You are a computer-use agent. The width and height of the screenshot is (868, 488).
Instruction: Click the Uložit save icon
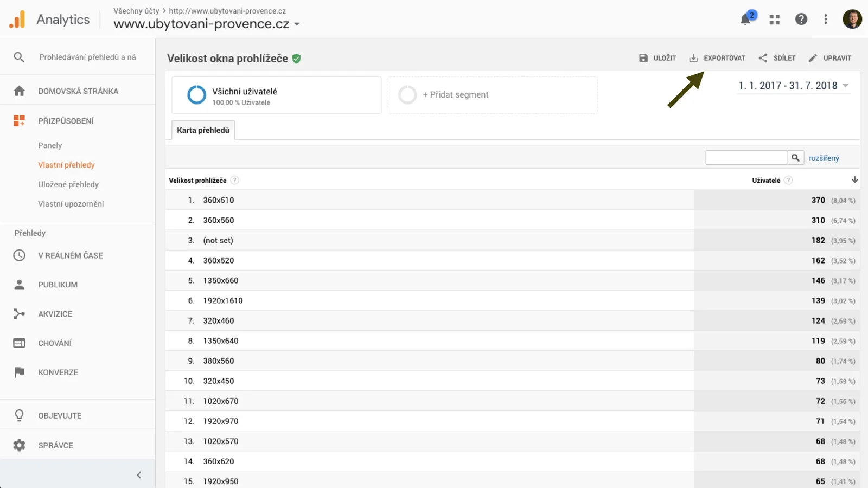tap(643, 58)
